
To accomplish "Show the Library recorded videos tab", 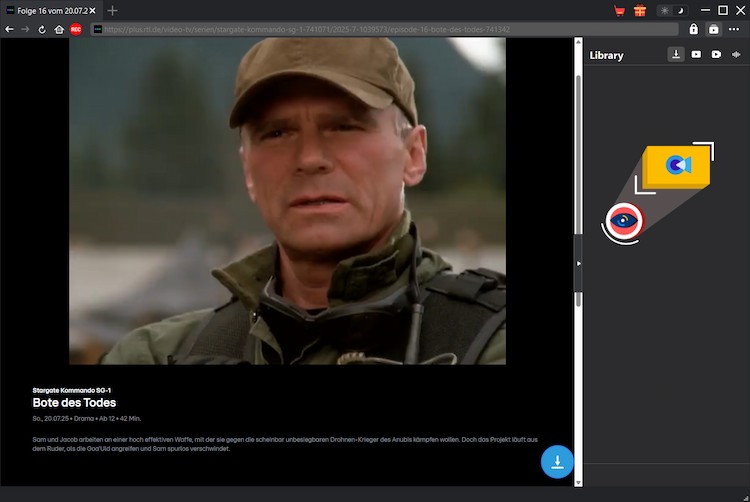I will click(716, 55).
